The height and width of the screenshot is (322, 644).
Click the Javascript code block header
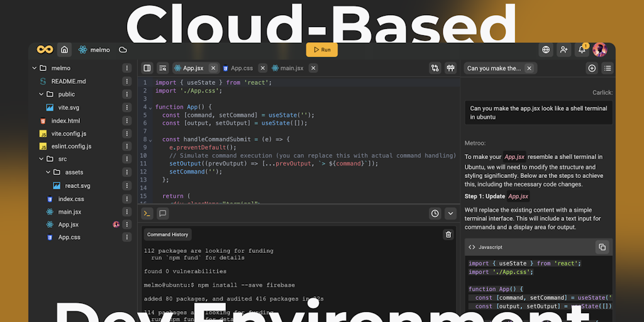pyautogui.click(x=538, y=247)
